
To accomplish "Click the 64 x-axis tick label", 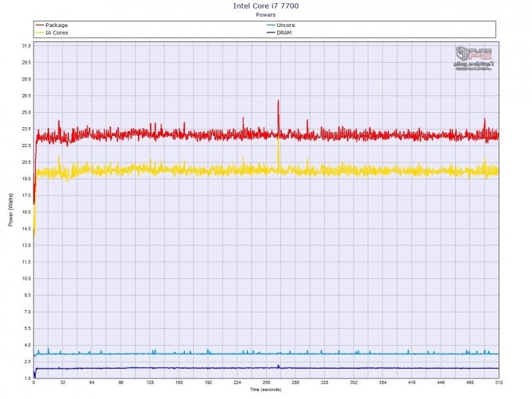I will tap(91, 382).
